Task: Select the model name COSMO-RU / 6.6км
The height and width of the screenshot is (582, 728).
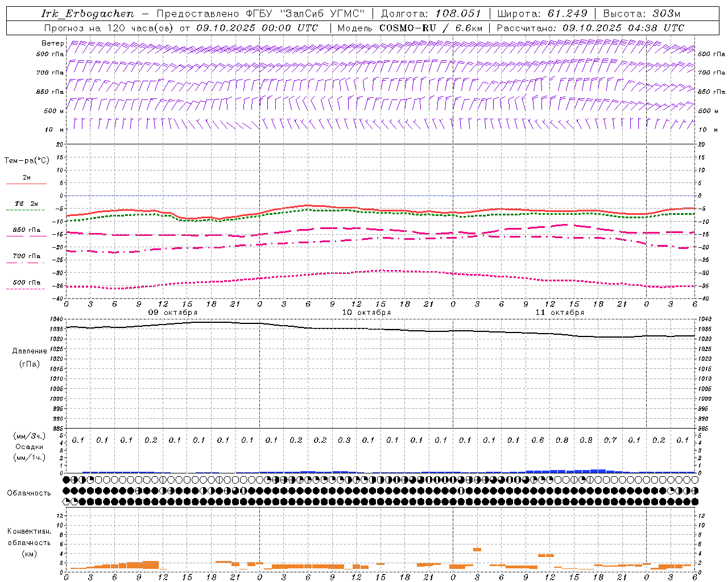Action: coord(431,28)
